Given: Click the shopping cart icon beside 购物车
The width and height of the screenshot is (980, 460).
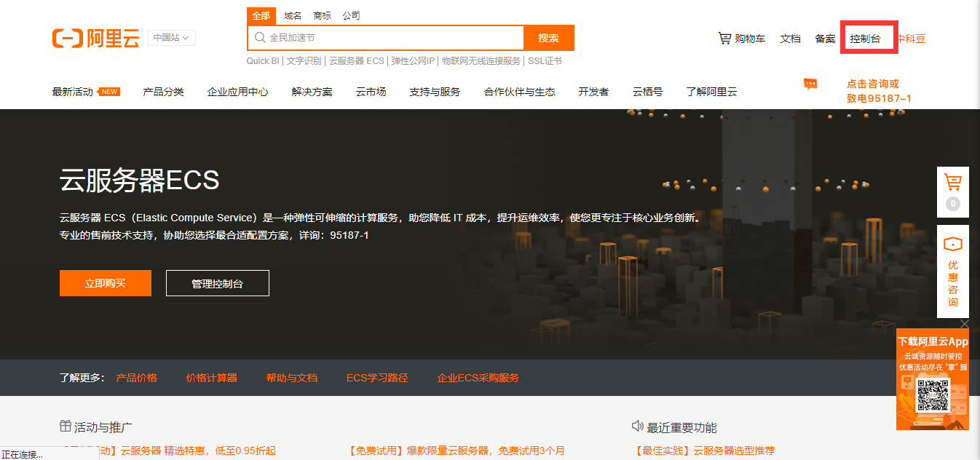Looking at the screenshot, I should pos(724,38).
